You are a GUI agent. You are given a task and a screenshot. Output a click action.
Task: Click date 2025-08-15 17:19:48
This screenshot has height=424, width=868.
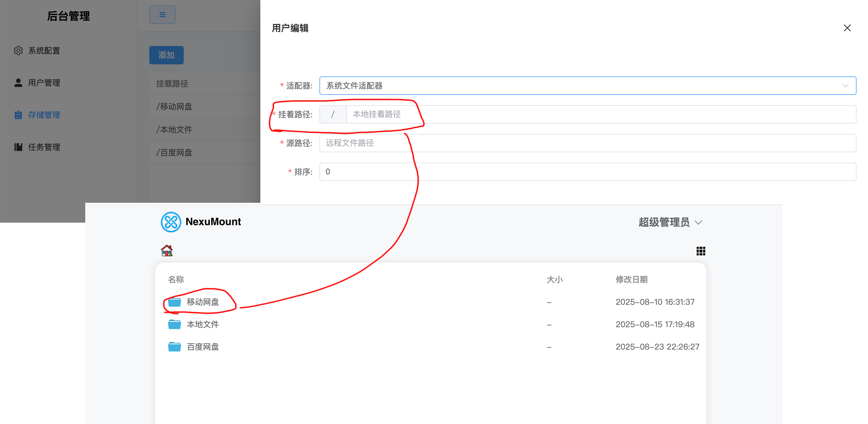point(655,324)
